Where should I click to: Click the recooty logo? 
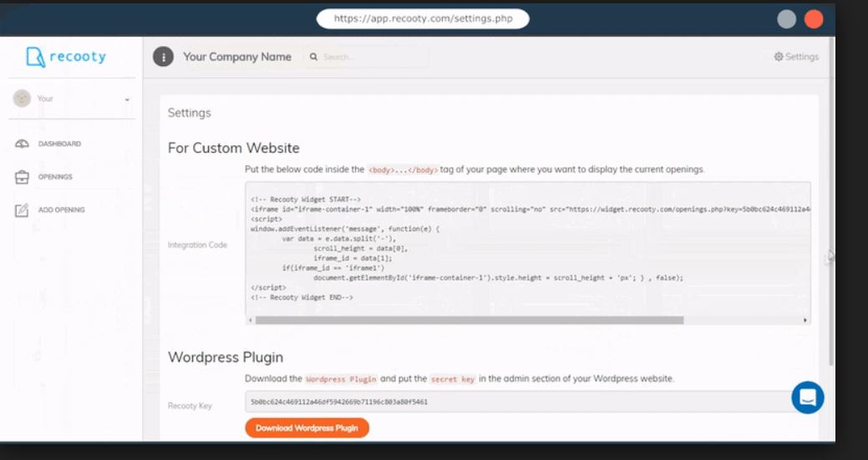click(x=66, y=57)
